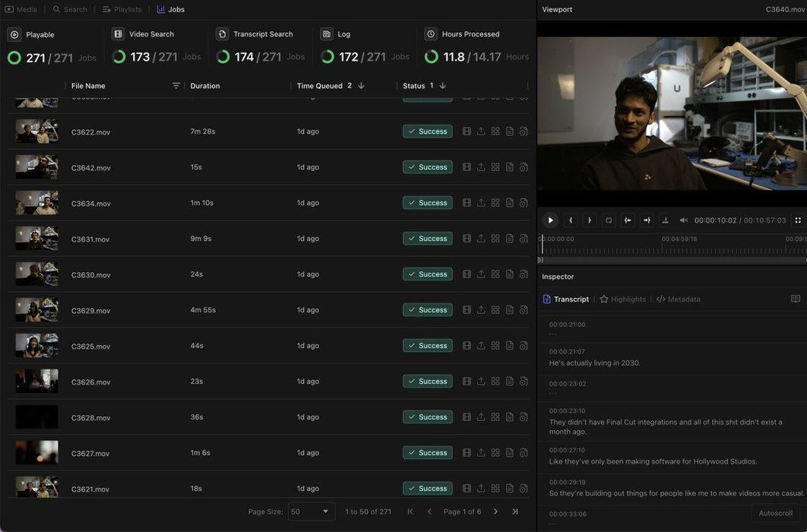Open the Metadata tab in Inspector
This screenshot has width=807, height=532.
pos(679,299)
